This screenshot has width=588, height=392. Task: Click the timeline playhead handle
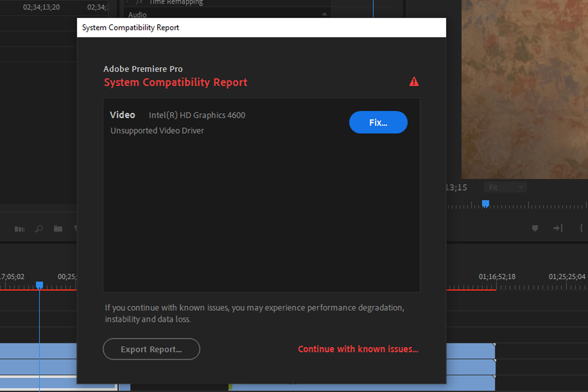click(39, 285)
